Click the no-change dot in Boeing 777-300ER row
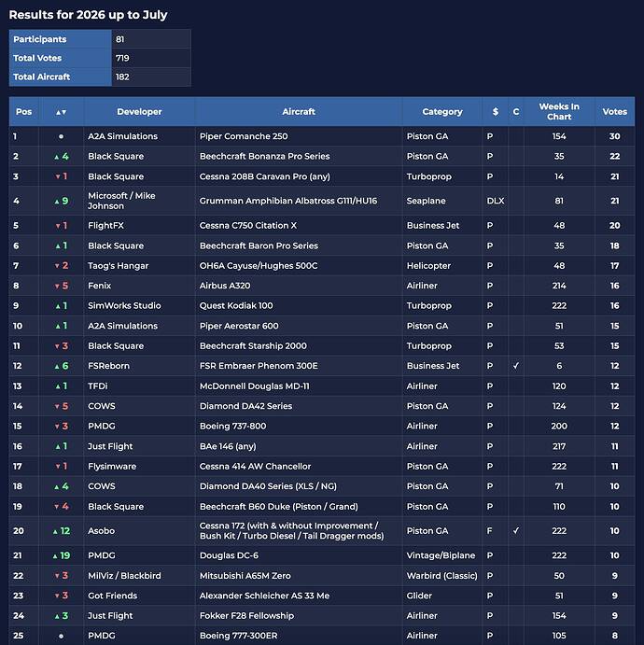 pyautogui.click(x=61, y=636)
